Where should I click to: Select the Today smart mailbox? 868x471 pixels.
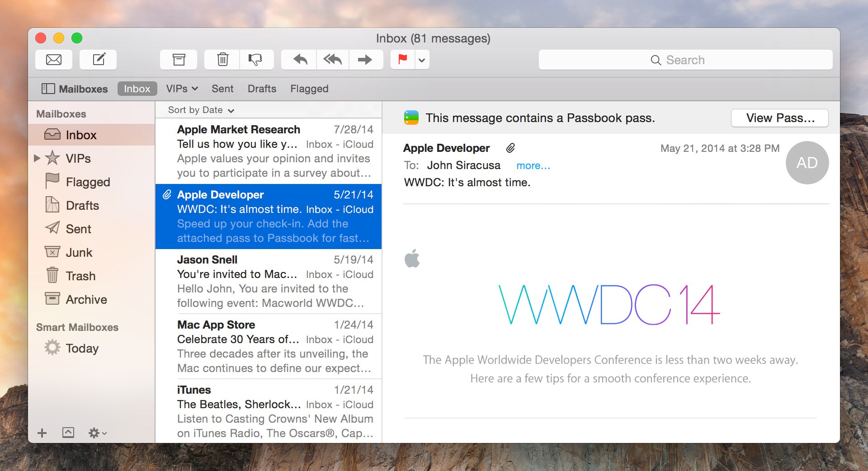coord(83,348)
